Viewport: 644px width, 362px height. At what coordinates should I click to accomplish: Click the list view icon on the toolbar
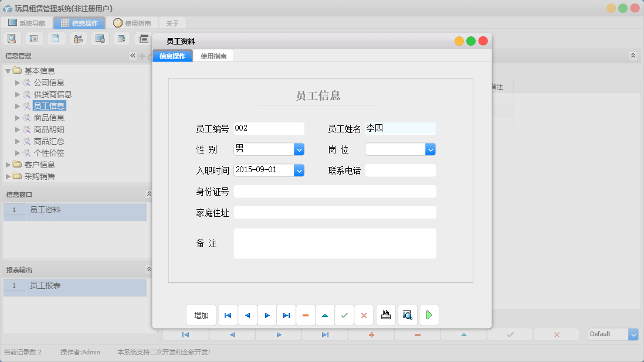(x=33, y=38)
